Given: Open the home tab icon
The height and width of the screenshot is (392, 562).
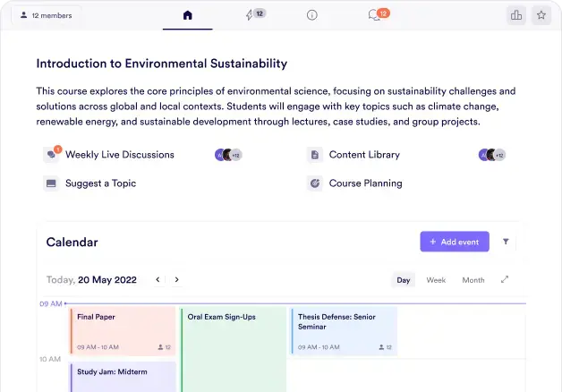Looking at the screenshot, I should 187,15.
